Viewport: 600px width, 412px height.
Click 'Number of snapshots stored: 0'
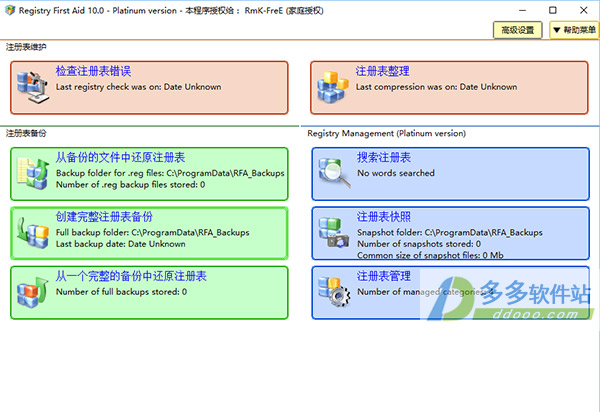[x=419, y=244]
